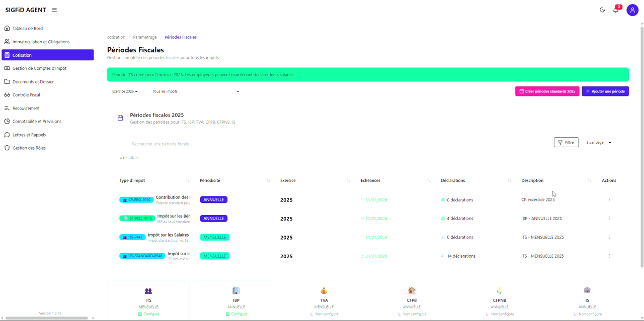The image size is (644, 321).
Task: Open actions menu for CP-PRO-9710 row
Action: click(x=609, y=200)
